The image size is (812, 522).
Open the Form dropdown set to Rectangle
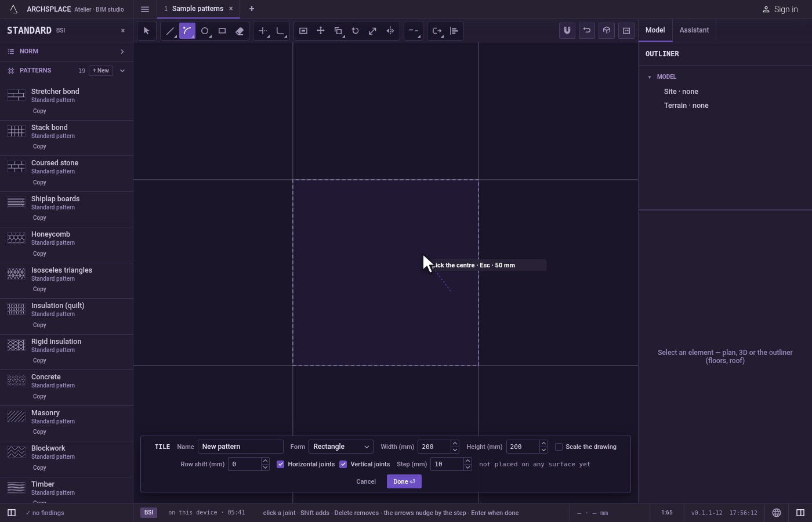coord(341,447)
